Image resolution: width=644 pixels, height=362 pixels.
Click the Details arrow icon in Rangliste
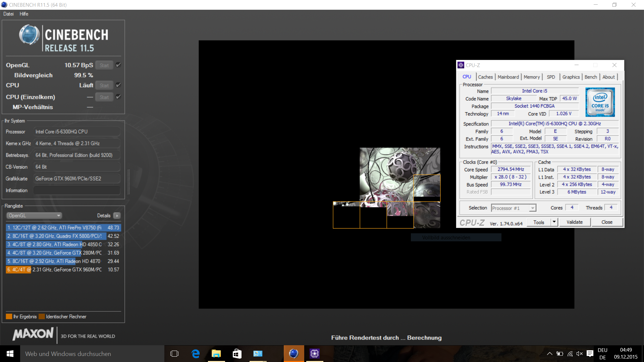click(x=117, y=216)
